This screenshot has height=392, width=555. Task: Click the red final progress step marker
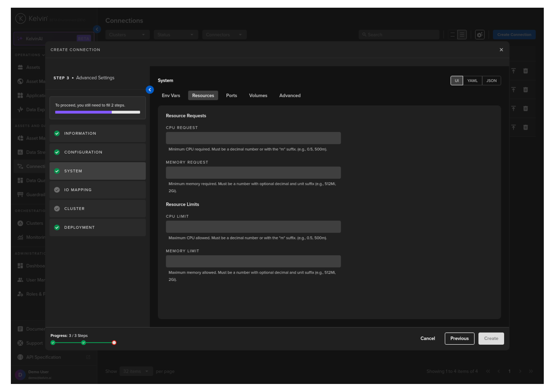(114, 343)
